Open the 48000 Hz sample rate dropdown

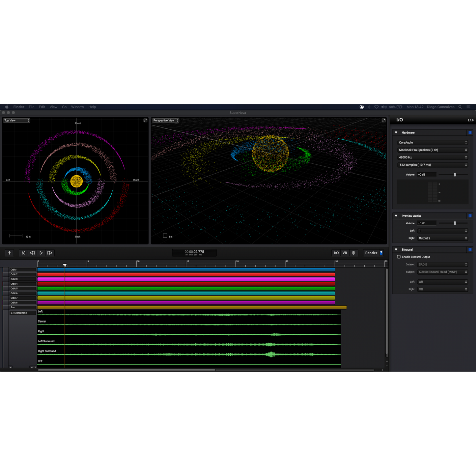click(x=433, y=157)
